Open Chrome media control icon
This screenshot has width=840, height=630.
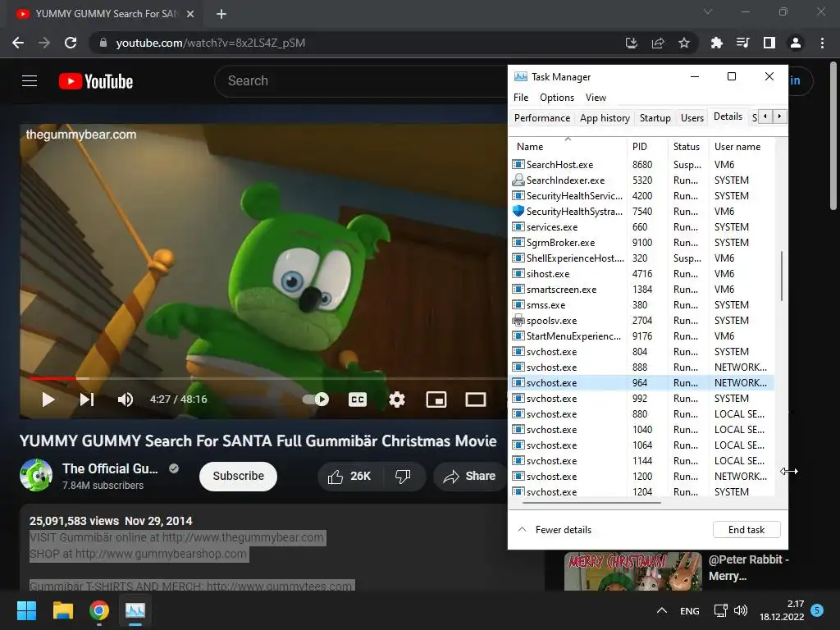coord(742,43)
